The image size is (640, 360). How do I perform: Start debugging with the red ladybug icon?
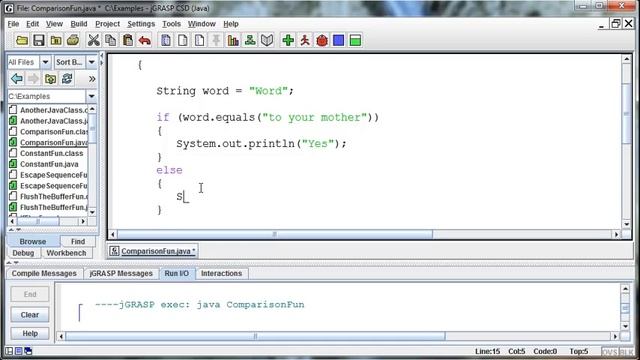click(322, 40)
